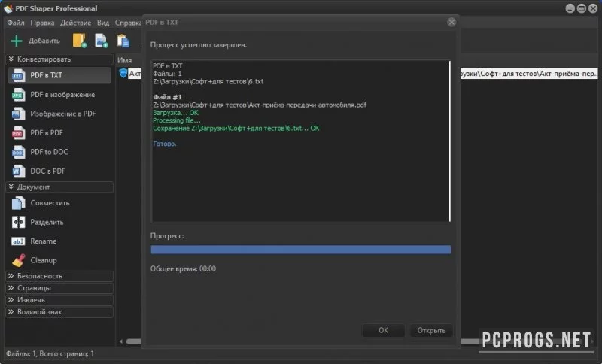The height and width of the screenshot is (364, 602).
Task: Click the Открыть button
Action: coord(431,331)
